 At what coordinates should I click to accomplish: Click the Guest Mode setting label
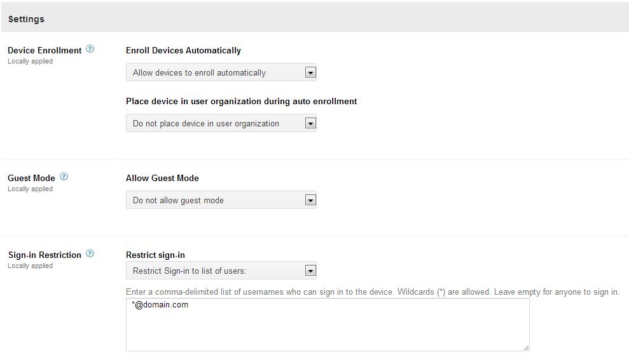tap(31, 178)
